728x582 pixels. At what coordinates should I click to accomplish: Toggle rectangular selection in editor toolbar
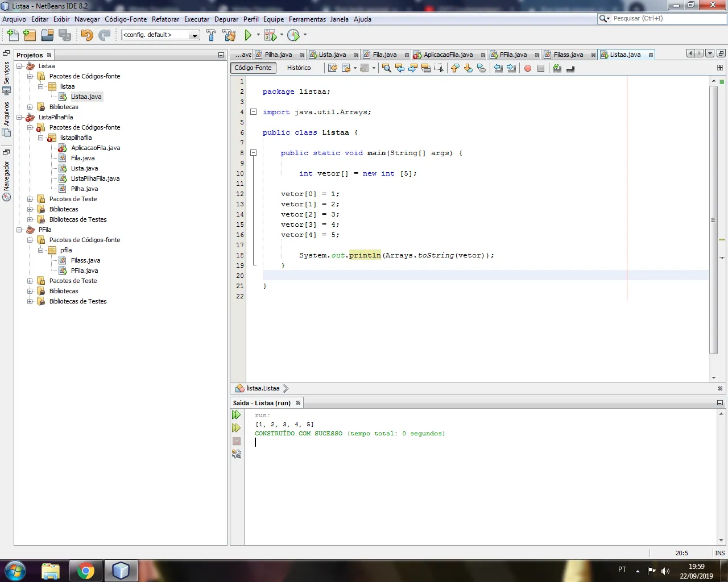439,68
